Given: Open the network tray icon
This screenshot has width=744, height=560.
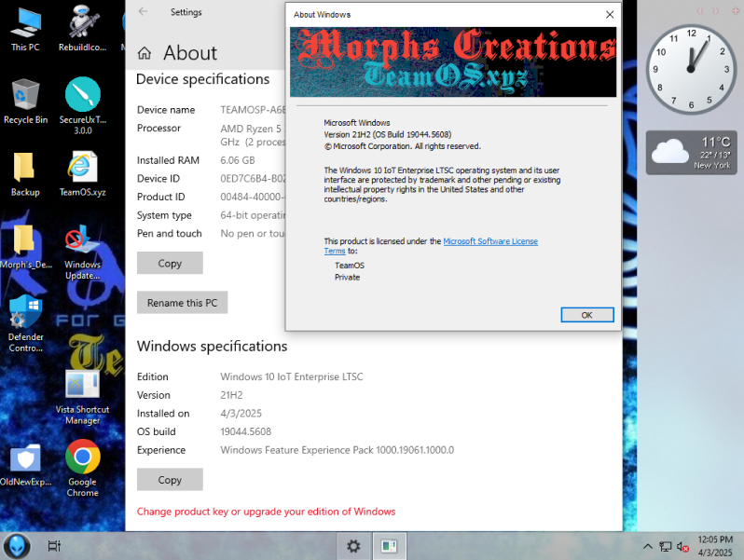Looking at the screenshot, I should click(x=666, y=547).
